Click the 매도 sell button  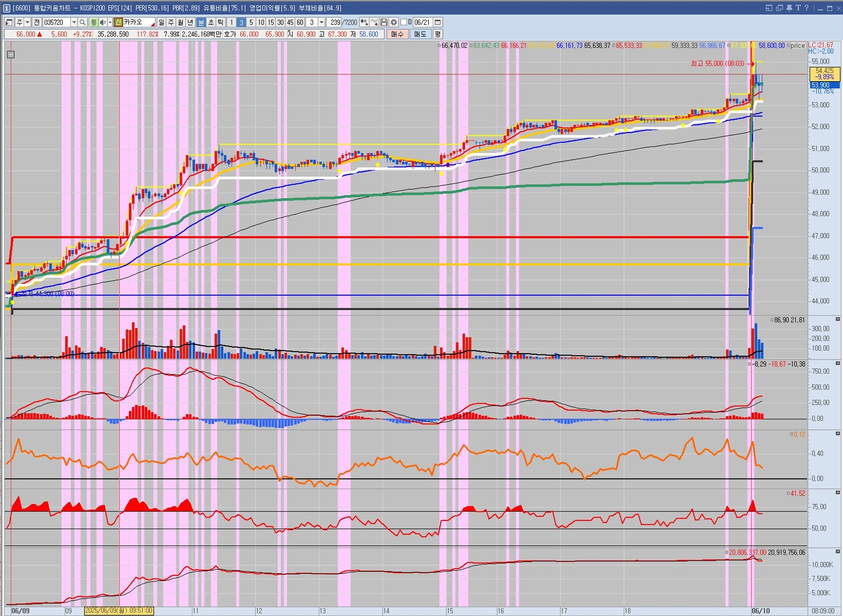pos(420,34)
